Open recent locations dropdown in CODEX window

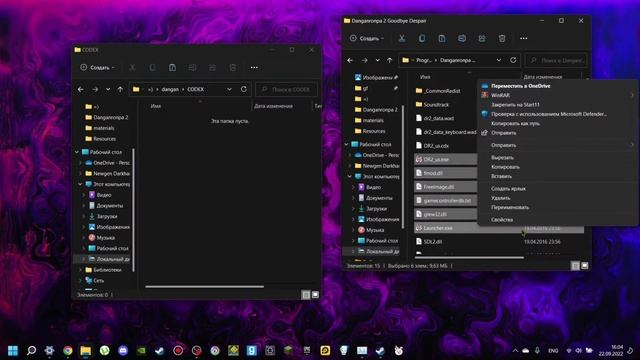point(108,89)
